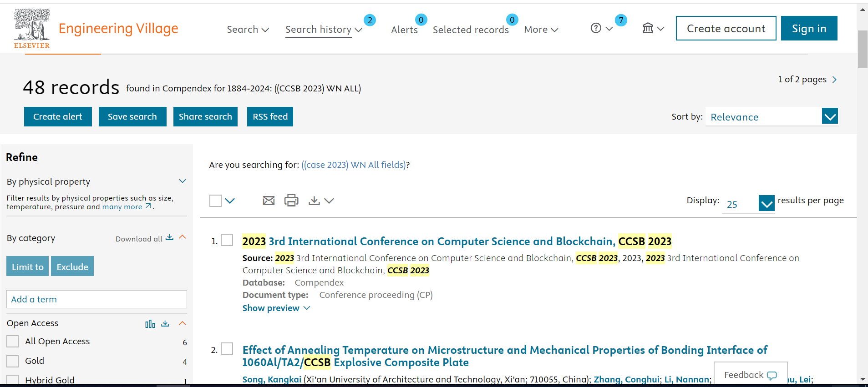Click suggested search (case 2023) link
The height and width of the screenshot is (387, 868).
[353, 165]
